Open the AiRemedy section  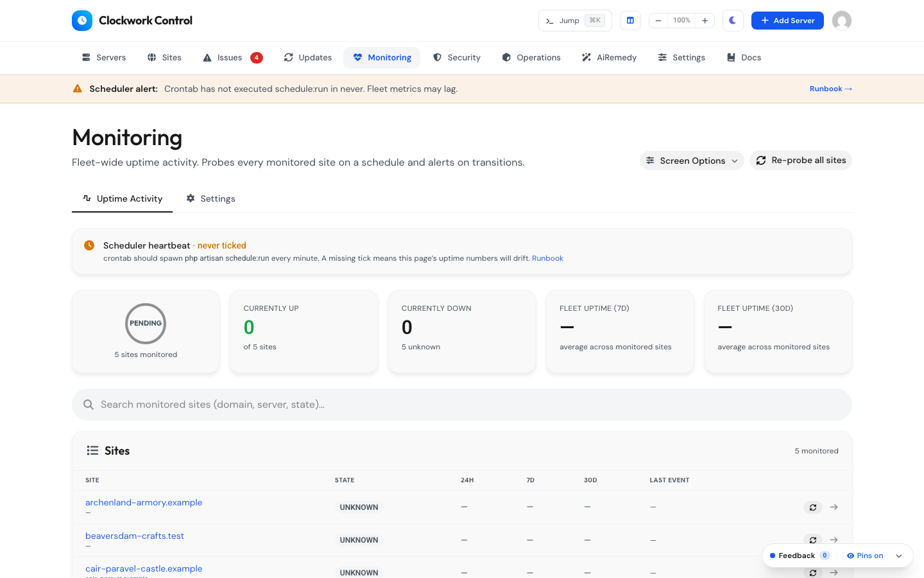(609, 58)
